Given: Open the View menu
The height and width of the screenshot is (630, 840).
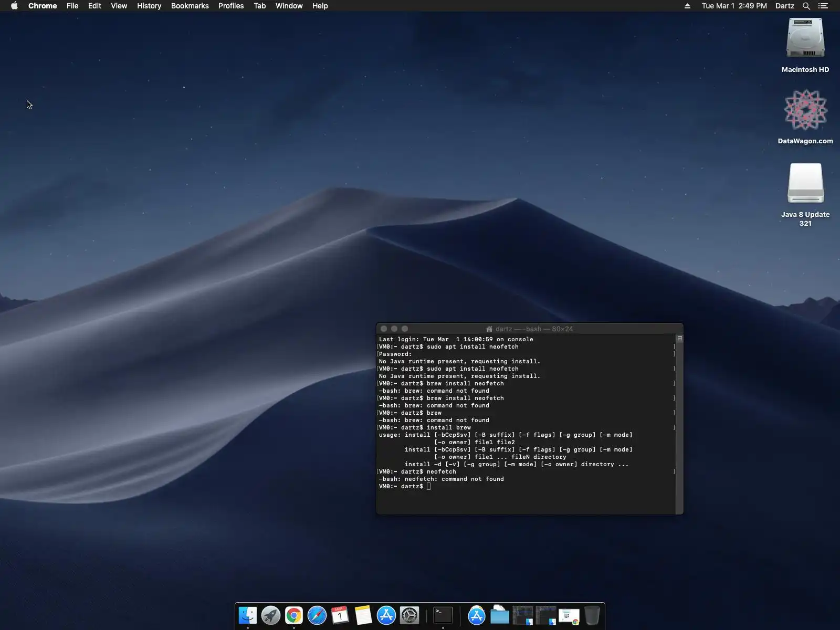Looking at the screenshot, I should click(x=119, y=6).
